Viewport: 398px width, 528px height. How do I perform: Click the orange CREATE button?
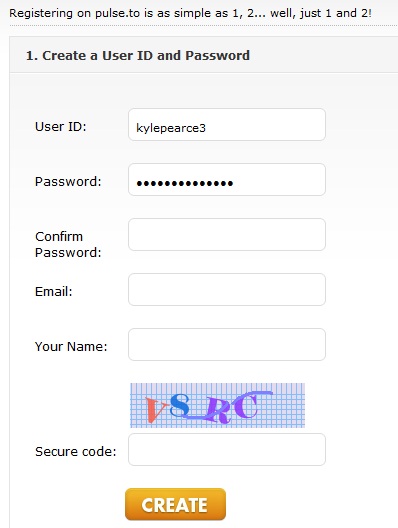pos(175,504)
